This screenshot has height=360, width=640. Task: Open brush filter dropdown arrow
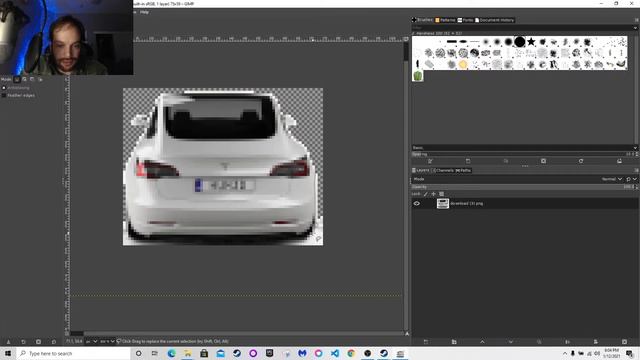(635, 28)
